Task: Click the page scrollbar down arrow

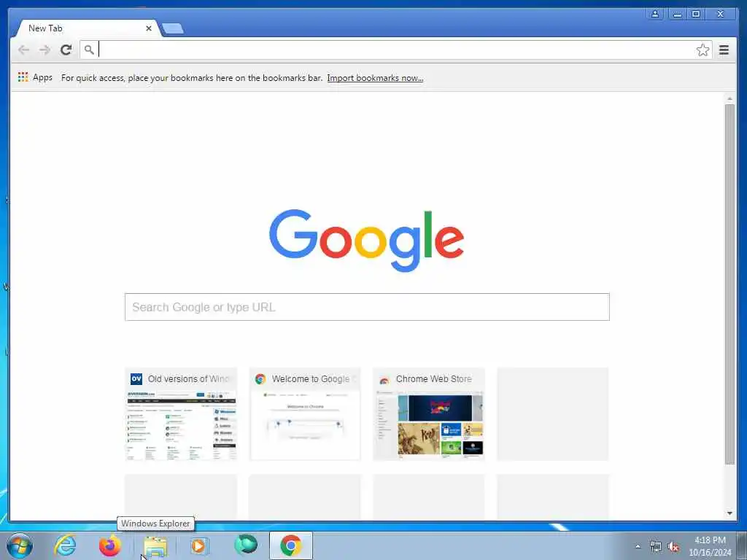Action: pyautogui.click(x=729, y=513)
